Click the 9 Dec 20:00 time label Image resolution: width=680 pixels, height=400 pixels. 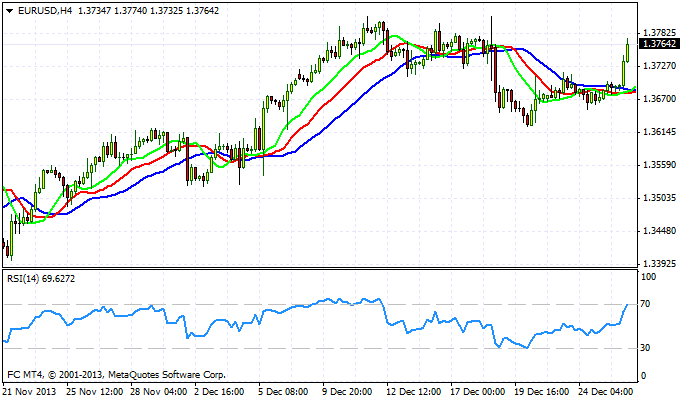[347, 392]
